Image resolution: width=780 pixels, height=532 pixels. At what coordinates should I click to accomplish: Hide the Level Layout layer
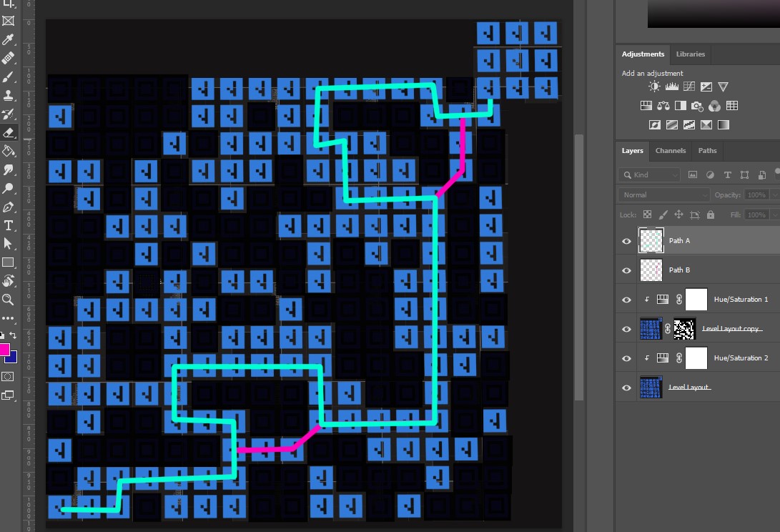click(626, 388)
